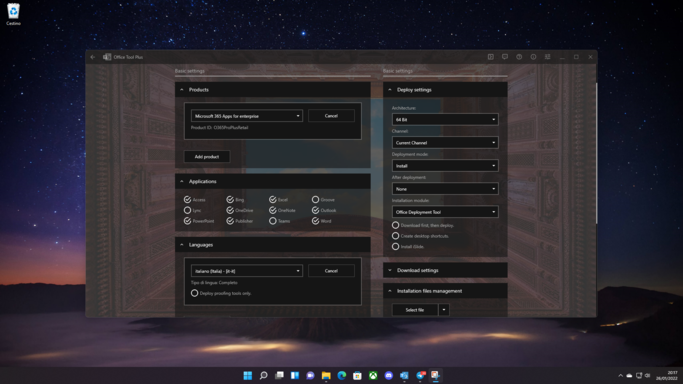Cancel the Microsoft 365 product selection
The height and width of the screenshot is (384, 683).
(331, 116)
